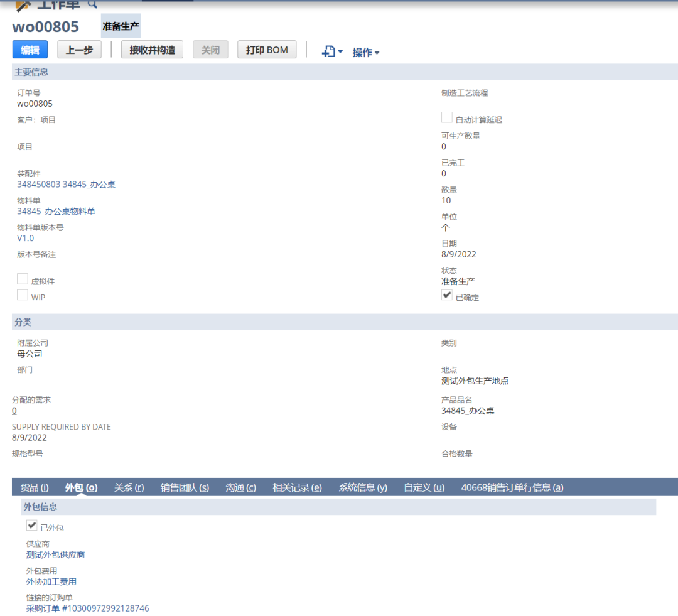Collapse the 分类 section header

[345, 322]
